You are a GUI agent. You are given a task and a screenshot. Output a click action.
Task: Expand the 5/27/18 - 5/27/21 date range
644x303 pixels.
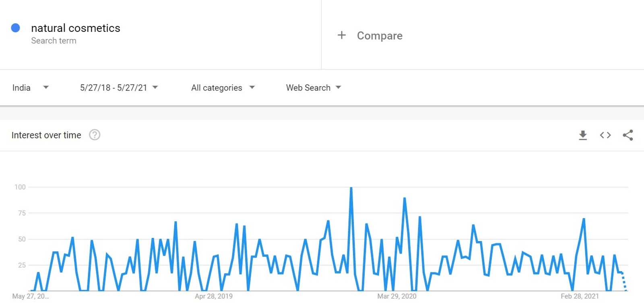(x=119, y=88)
